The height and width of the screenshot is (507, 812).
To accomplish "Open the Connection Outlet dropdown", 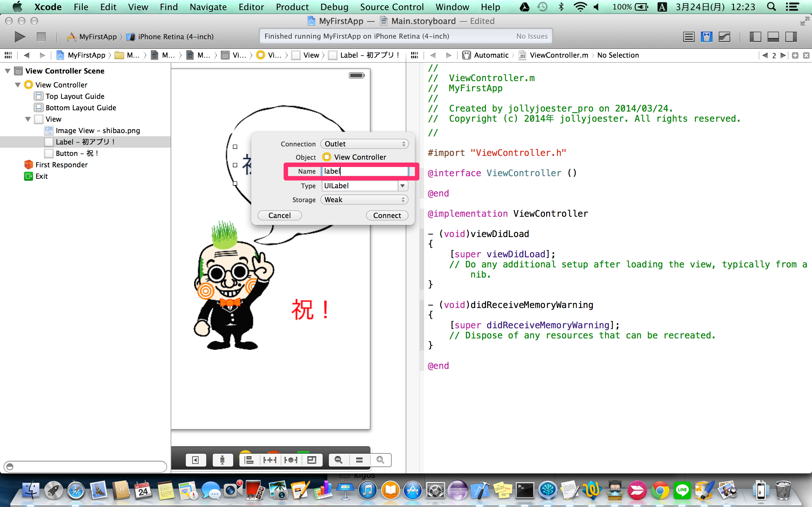I will tap(364, 144).
